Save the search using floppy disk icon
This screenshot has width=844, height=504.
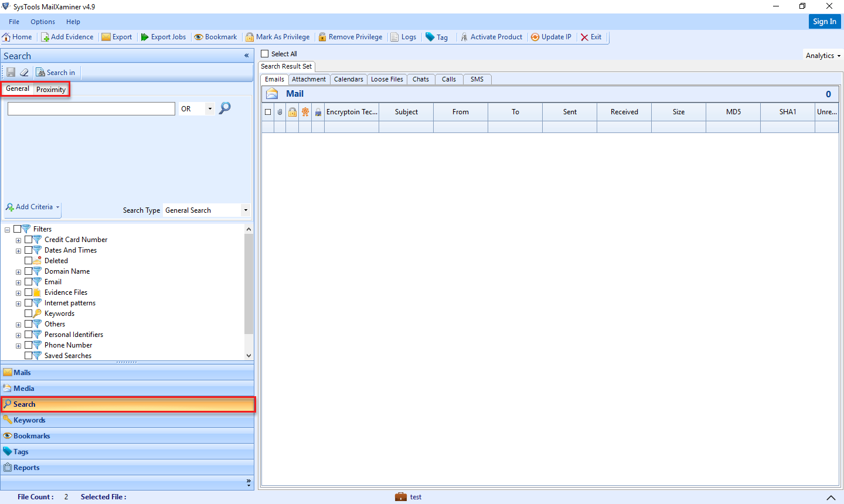11,72
